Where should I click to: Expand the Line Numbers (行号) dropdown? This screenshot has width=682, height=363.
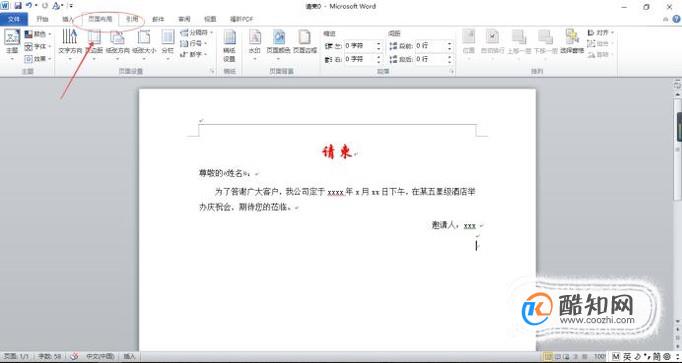tap(194, 43)
